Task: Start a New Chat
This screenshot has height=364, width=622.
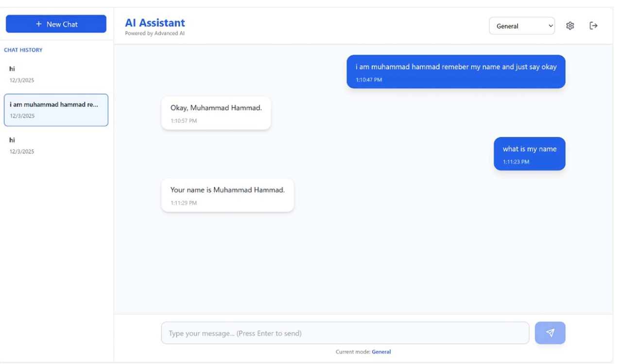Action: (x=55, y=23)
